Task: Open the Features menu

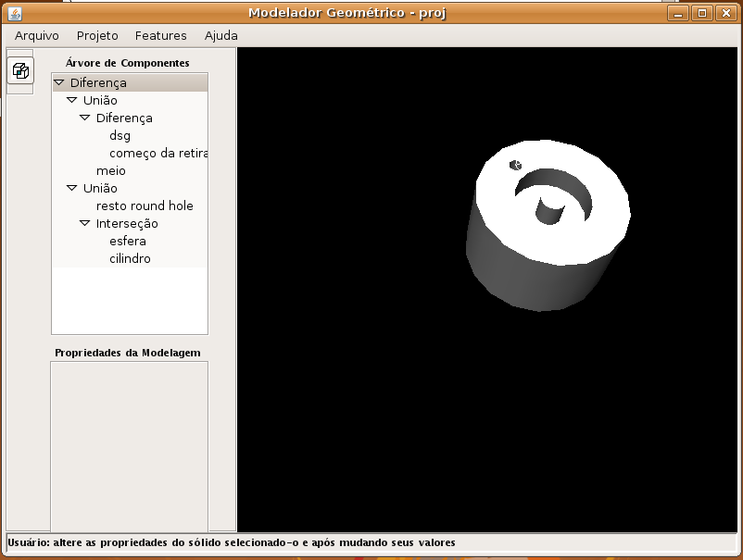Action: [160, 35]
